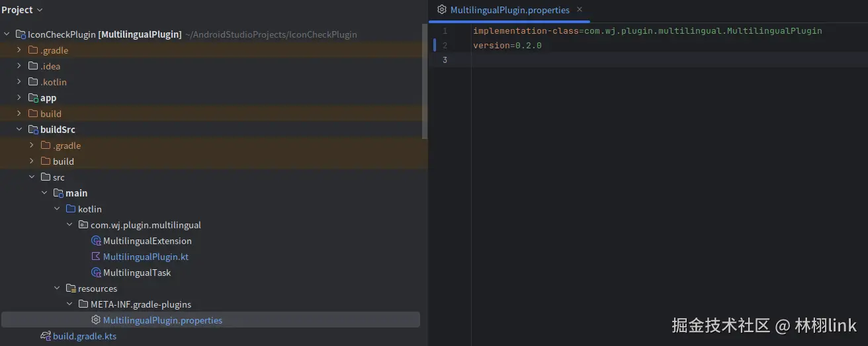Viewport: 868px width, 346px height.
Task: Select the root .gradle folder row
Action: [x=211, y=50]
